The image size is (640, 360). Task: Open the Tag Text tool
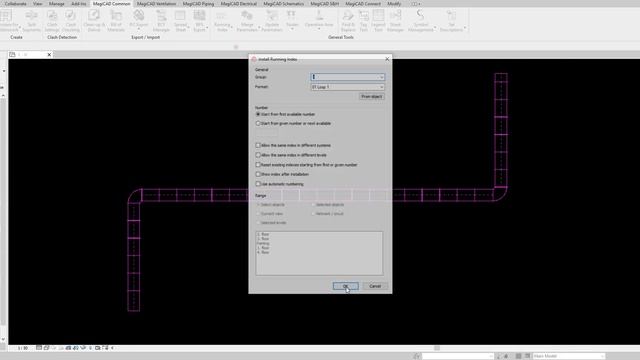(x=363, y=21)
